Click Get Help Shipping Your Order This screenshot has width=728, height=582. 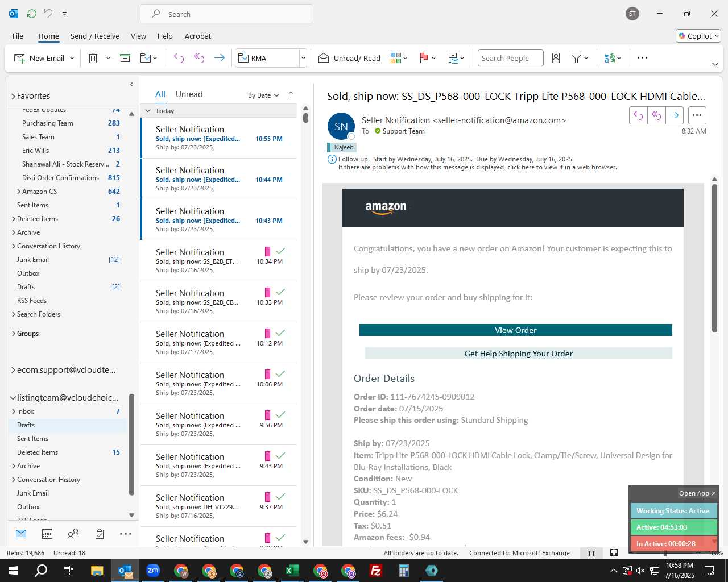(x=518, y=354)
